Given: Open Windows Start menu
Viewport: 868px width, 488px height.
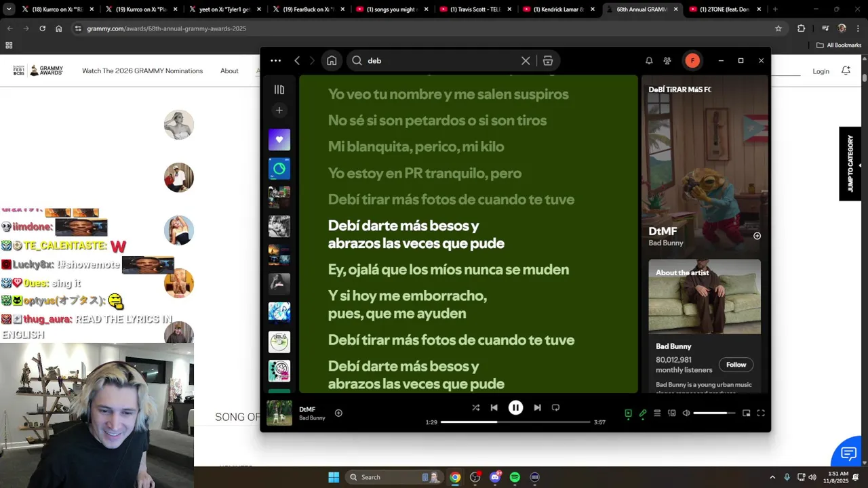Looking at the screenshot, I should click(x=334, y=477).
